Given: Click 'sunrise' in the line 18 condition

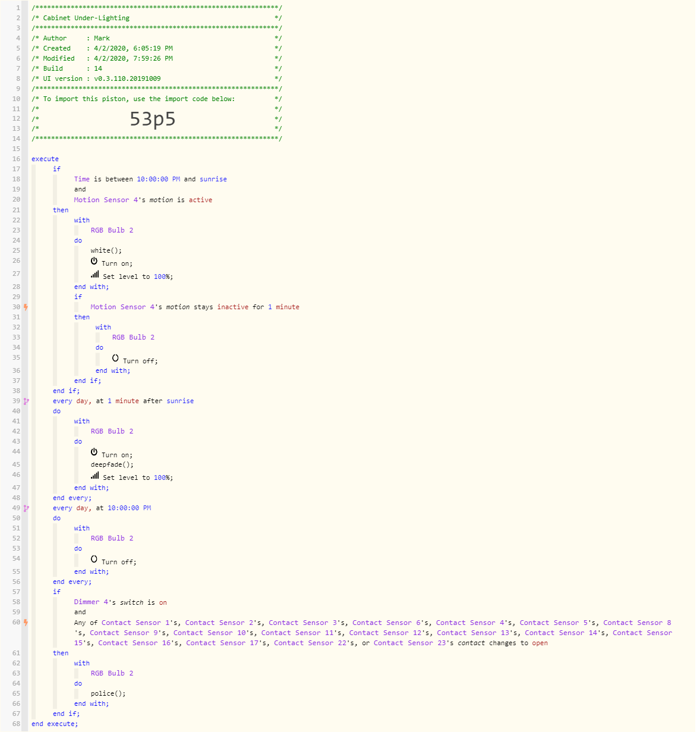Looking at the screenshot, I should pyautogui.click(x=213, y=179).
